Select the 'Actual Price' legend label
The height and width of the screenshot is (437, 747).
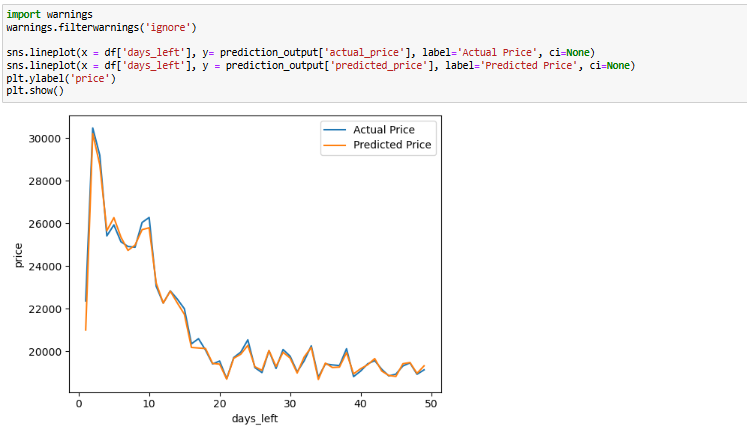384,130
